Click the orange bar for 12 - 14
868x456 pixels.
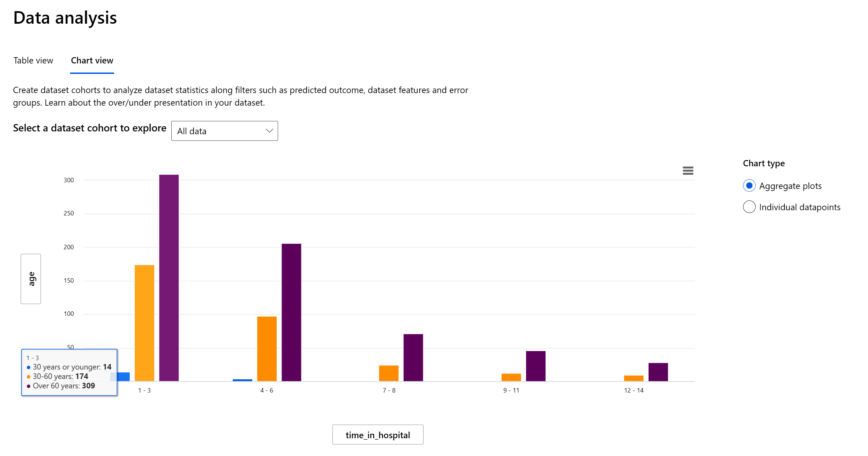point(634,378)
